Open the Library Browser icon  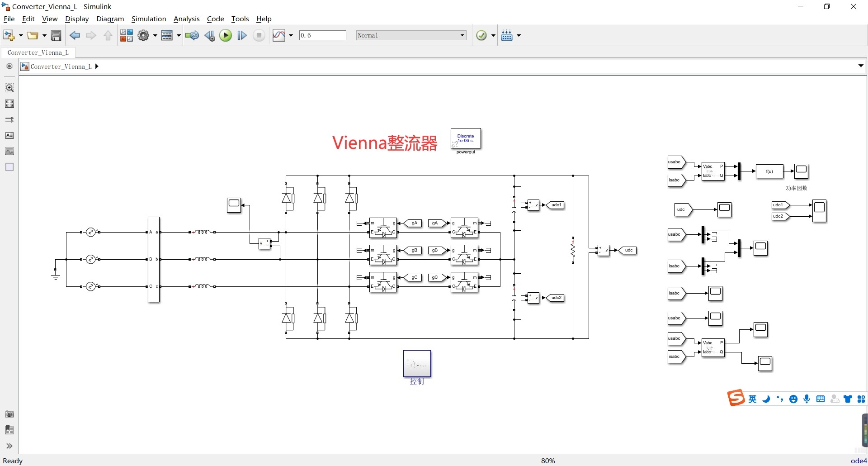127,35
